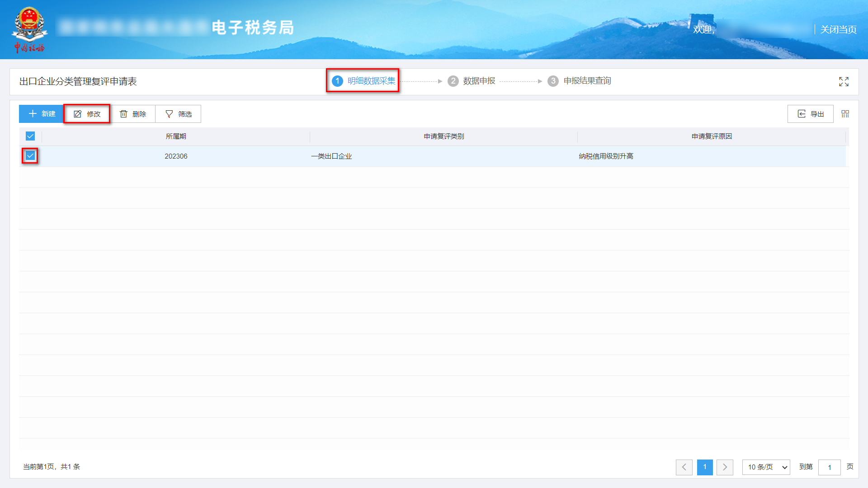The width and height of the screenshot is (868, 488).
Task: Click the plus icon on 新建 button
Action: pos(32,114)
